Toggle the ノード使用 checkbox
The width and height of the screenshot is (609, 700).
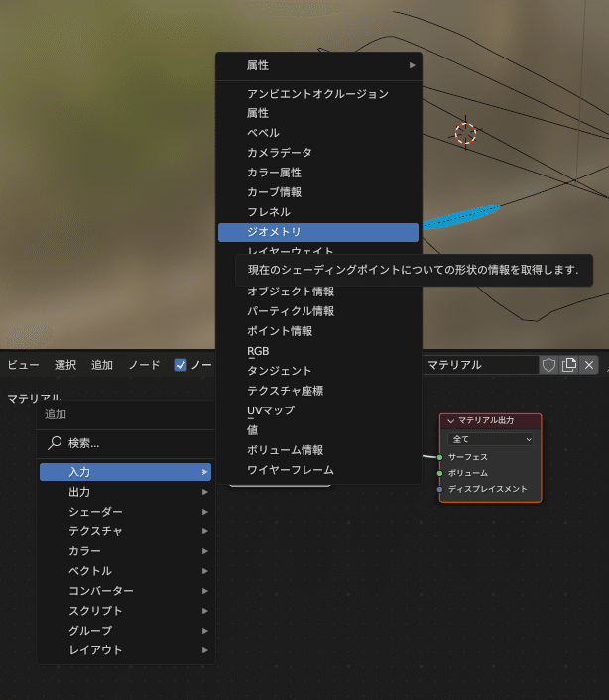[x=181, y=365]
